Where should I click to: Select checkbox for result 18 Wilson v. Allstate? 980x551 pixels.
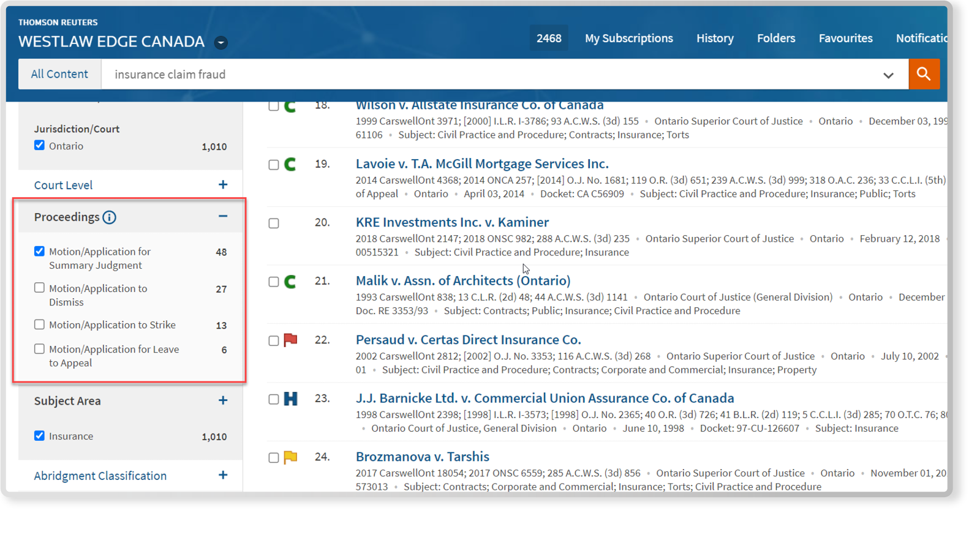tap(274, 106)
